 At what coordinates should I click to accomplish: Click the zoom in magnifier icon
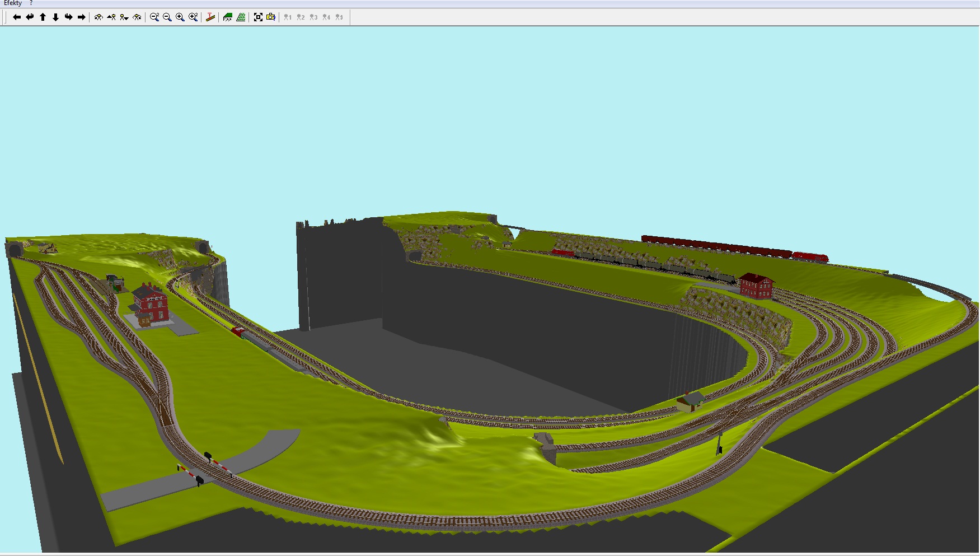[x=180, y=17]
